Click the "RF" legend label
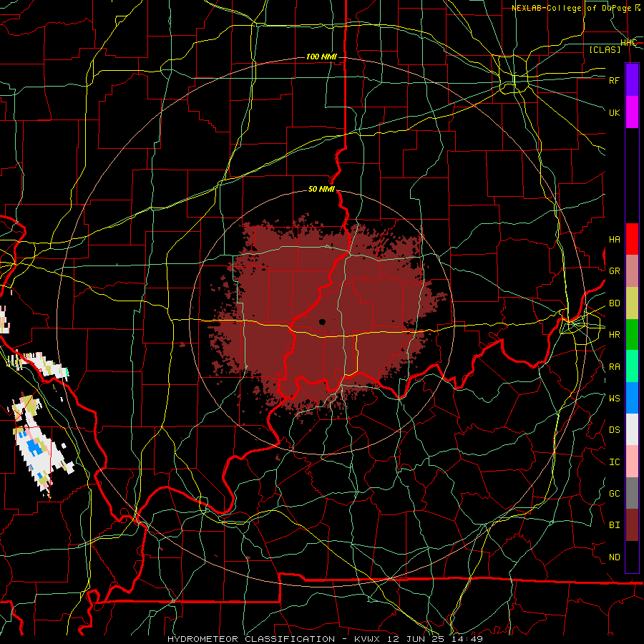 [614, 80]
